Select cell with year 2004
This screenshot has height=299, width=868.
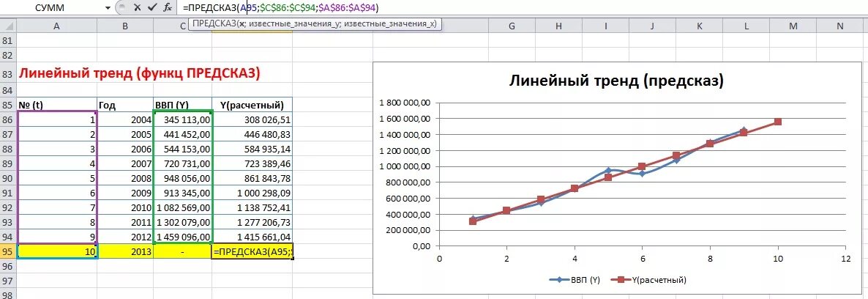coord(125,119)
